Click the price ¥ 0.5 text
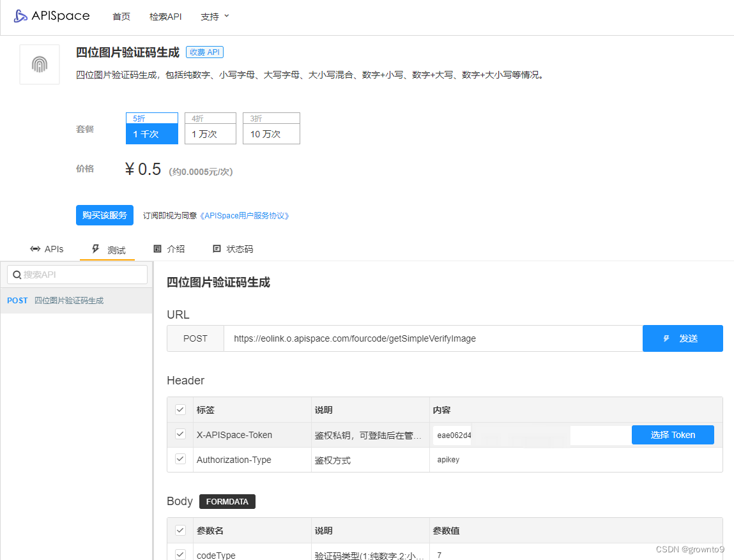The height and width of the screenshot is (560, 734). pyautogui.click(x=142, y=169)
